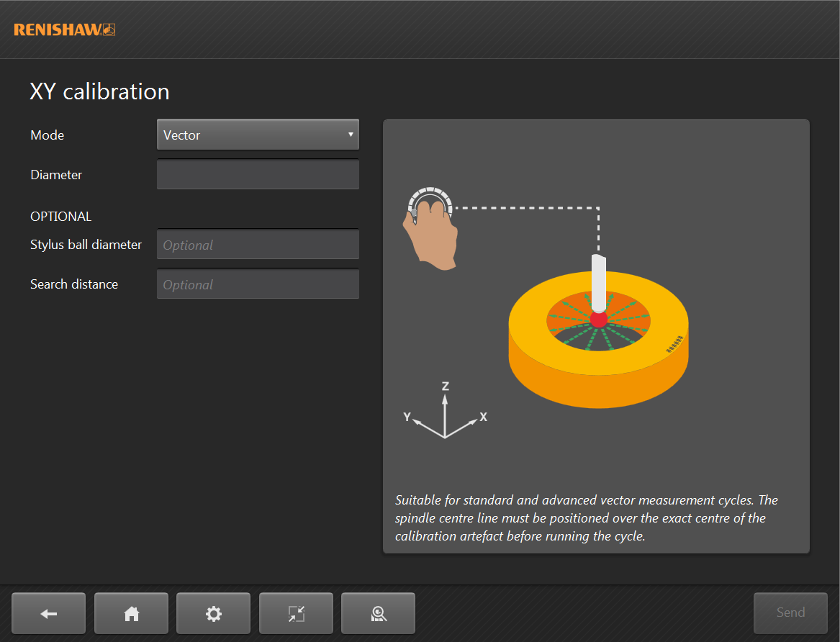The height and width of the screenshot is (642, 840).
Task: Click the OPTIONAL section heading
Action: 61,217
